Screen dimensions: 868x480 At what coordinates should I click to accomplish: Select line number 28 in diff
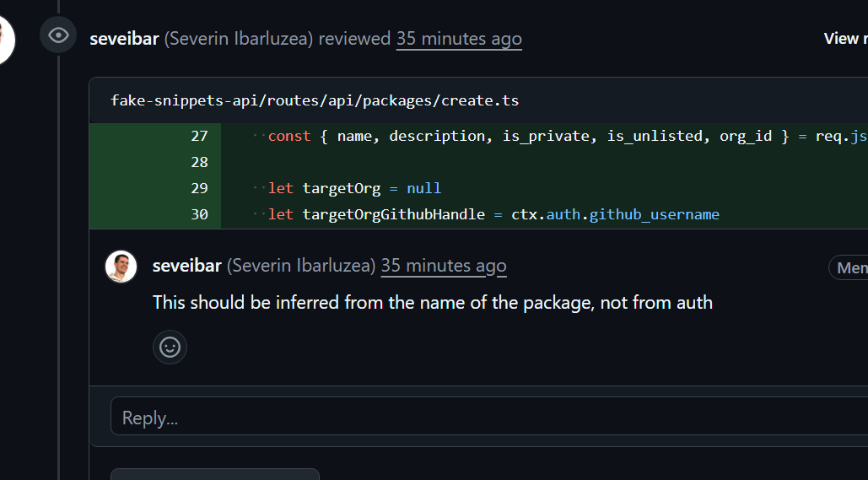[x=199, y=162]
